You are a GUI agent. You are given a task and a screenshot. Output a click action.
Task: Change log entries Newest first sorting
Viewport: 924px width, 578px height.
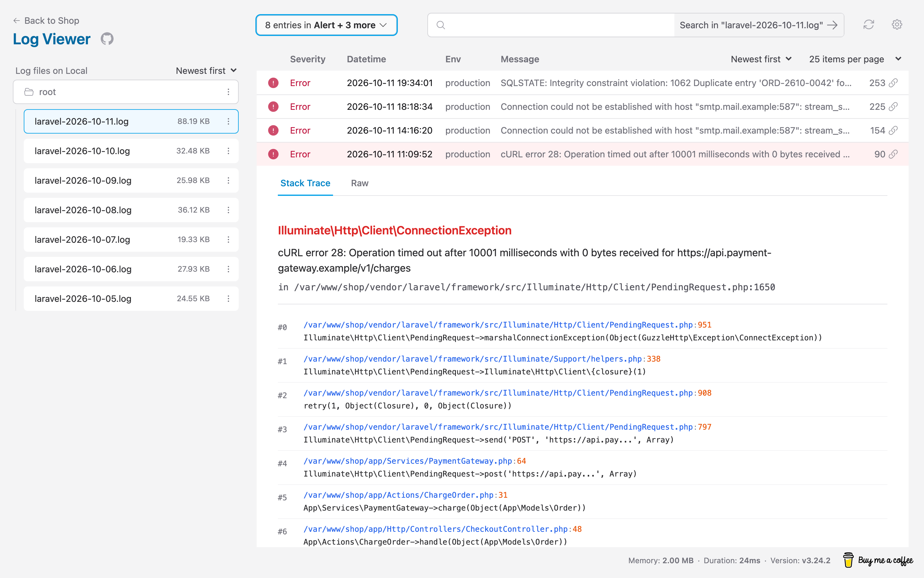coord(761,59)
